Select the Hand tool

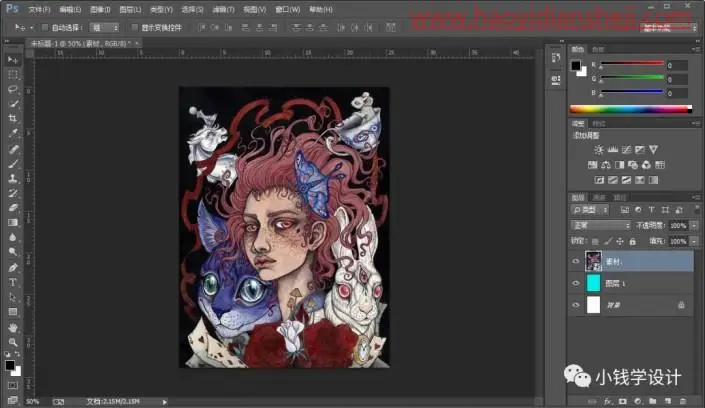click(13, 327)
